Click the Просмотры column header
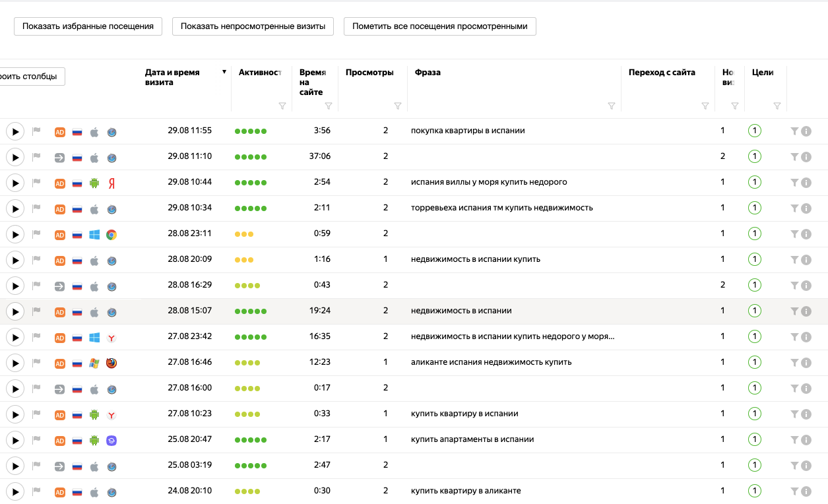Viewport: 828px width, 504px height. point(369,73)
